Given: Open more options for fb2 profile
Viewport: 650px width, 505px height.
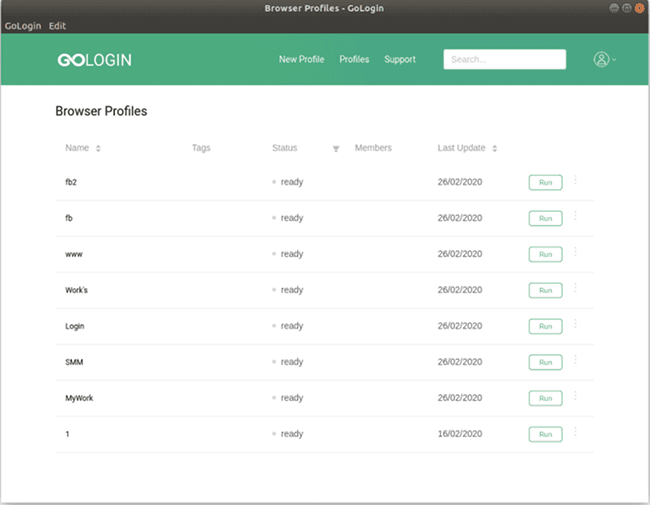Looking at the screenshot, I should pos(575,180).
